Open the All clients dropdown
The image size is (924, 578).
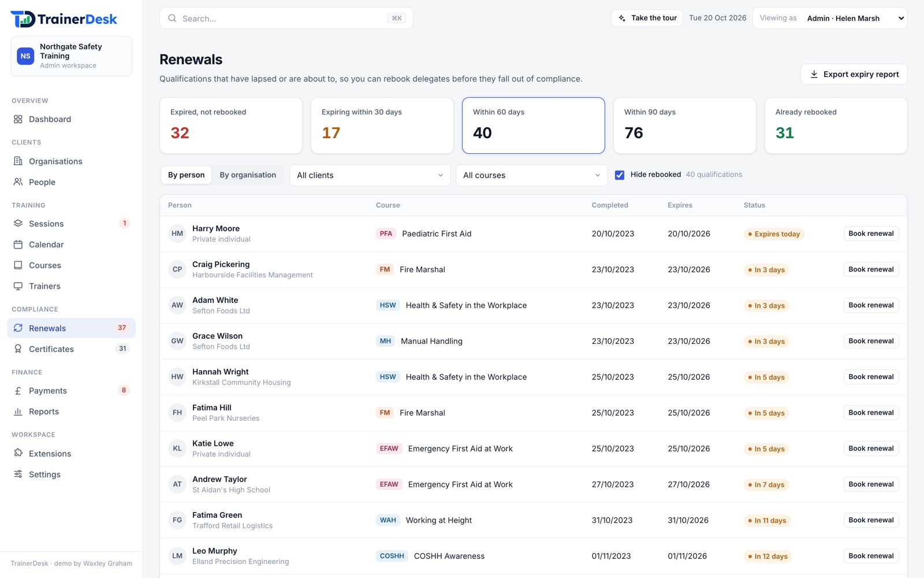tap(370, 175)
